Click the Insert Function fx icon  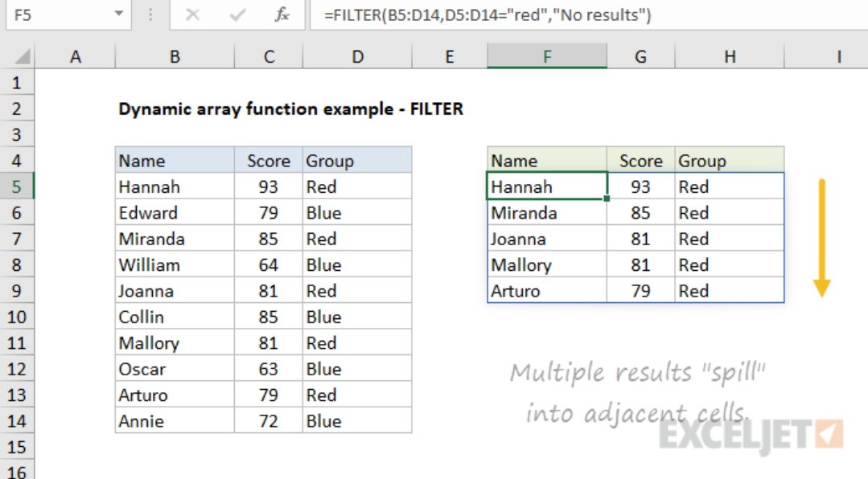pos(282,14)
